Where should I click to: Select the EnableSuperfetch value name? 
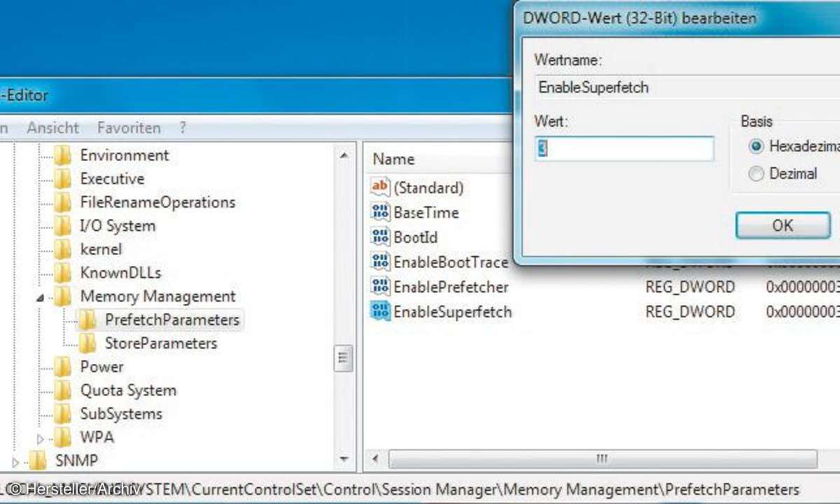[452, 311]
